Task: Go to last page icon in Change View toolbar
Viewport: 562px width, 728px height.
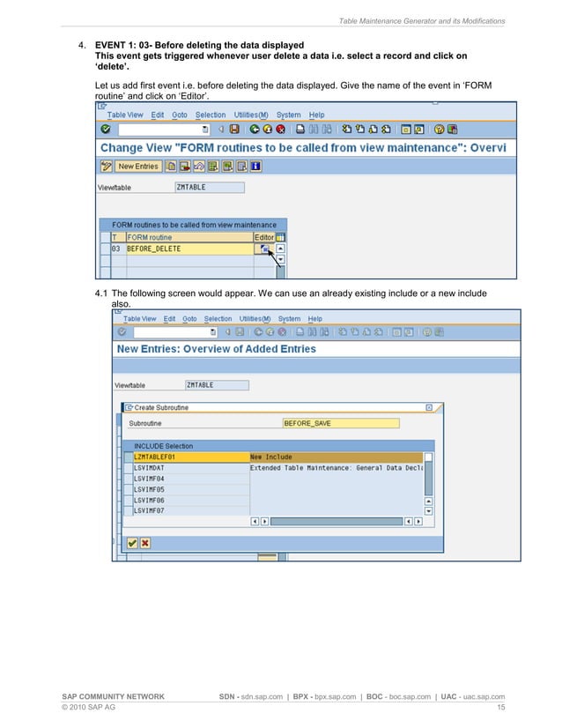Action: coord(386,129)
